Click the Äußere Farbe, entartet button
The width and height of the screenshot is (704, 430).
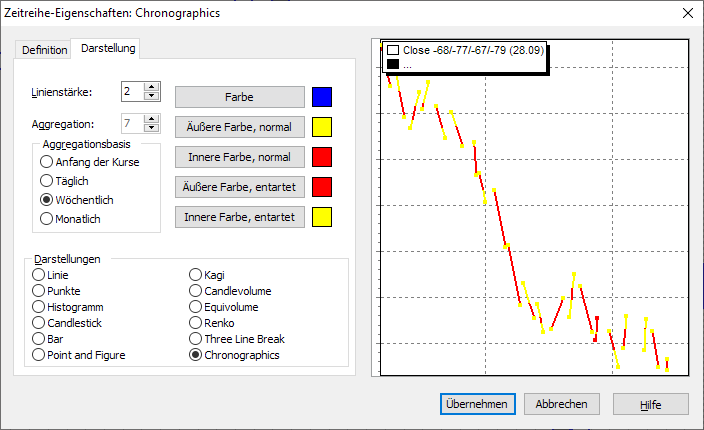239,187
